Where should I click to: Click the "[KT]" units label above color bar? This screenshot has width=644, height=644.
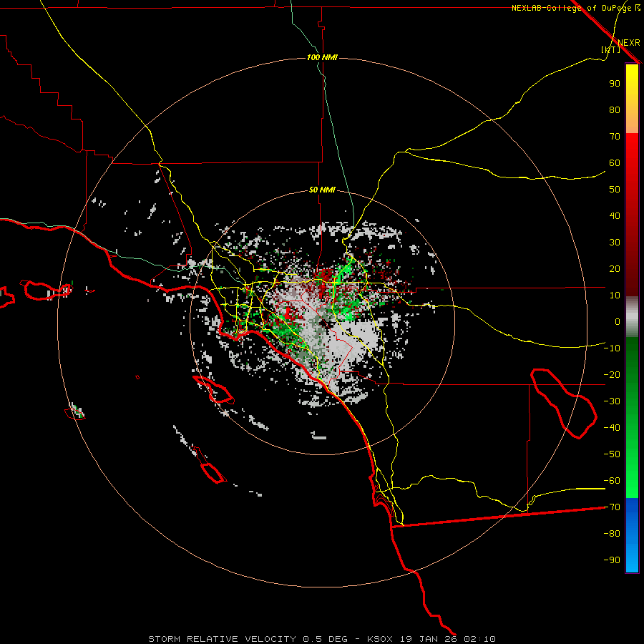[x=611, y=49]
